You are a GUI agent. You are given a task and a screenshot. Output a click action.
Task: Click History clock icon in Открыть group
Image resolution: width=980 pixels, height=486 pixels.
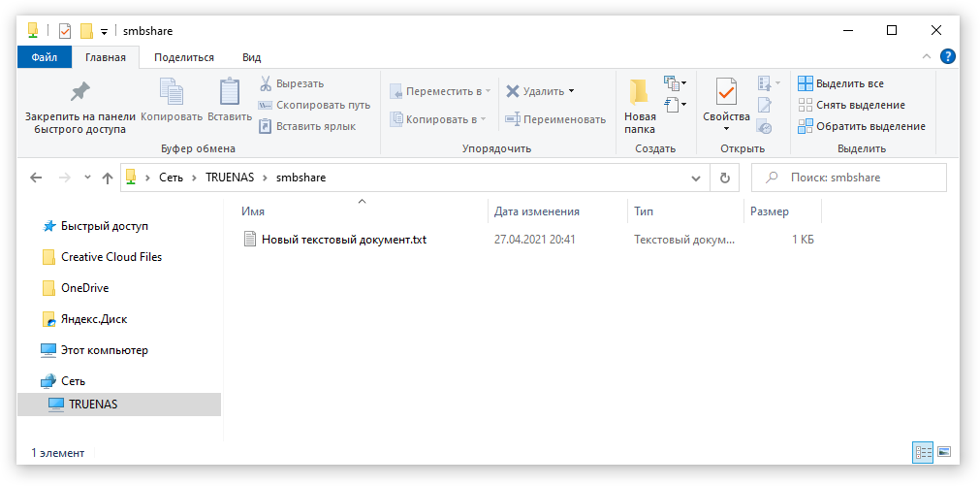[x=765, y=126]
